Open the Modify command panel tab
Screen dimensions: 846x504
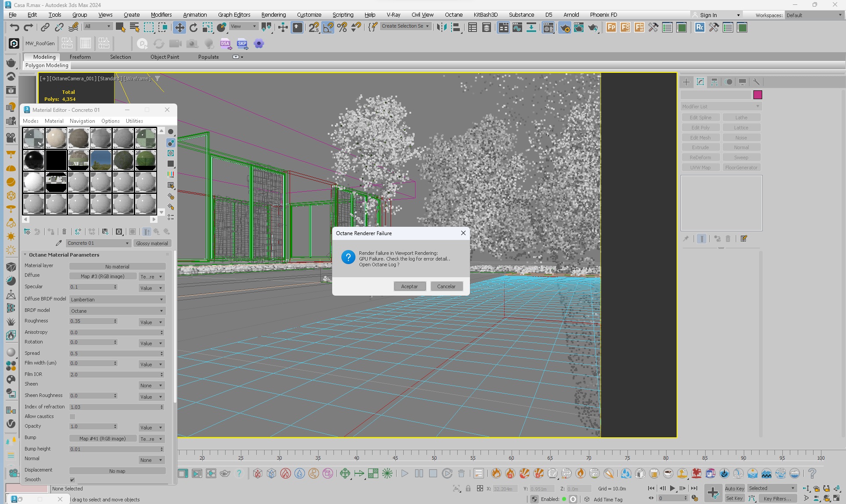(700, 82)
